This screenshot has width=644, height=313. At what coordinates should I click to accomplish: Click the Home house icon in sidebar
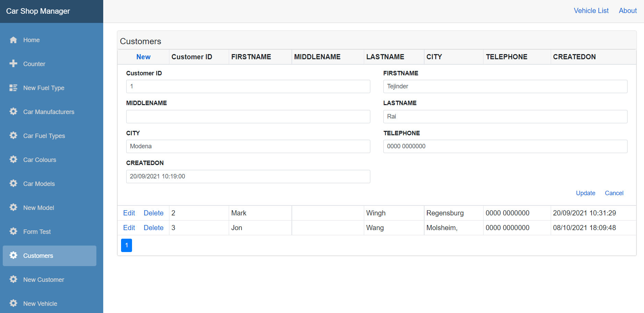(13, 40)
